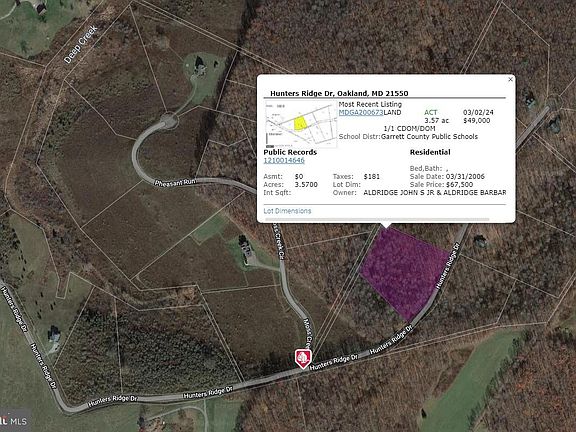
Task: Select the purple highlighted parcel
Action: point(404,272)
